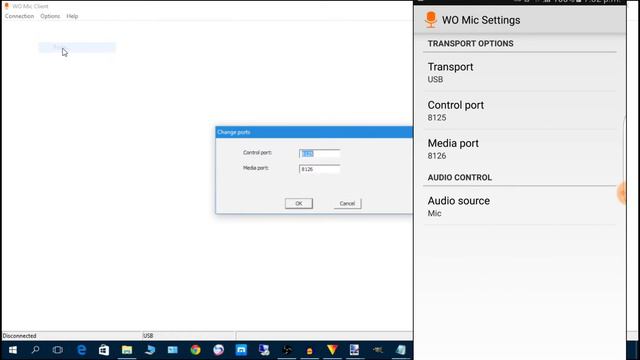Image resolution: width=640 pixels, height=360 pixels.
Task: Click the Change ports dialog title bar
Action: (314, 132)
